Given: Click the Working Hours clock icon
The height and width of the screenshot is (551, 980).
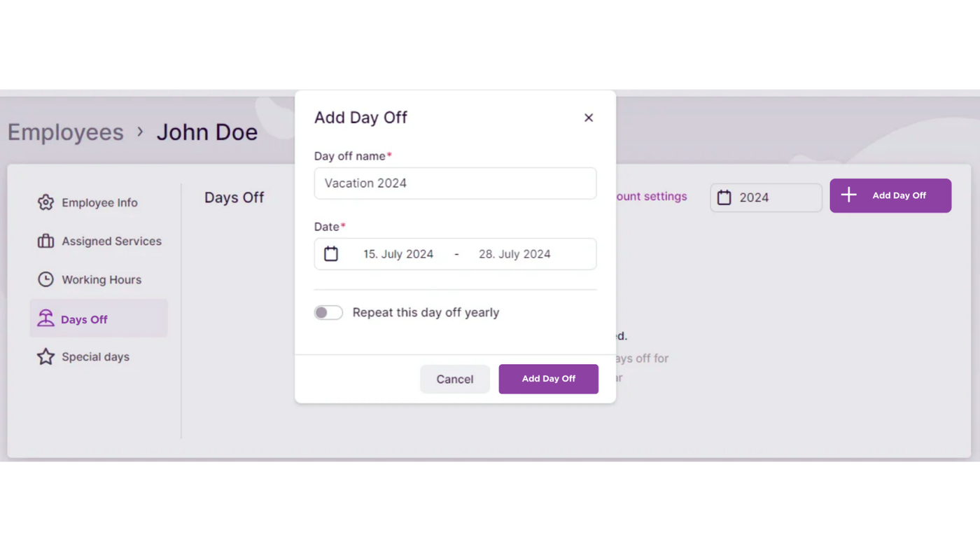Looking at the screenshot, I should click(45, 279).
